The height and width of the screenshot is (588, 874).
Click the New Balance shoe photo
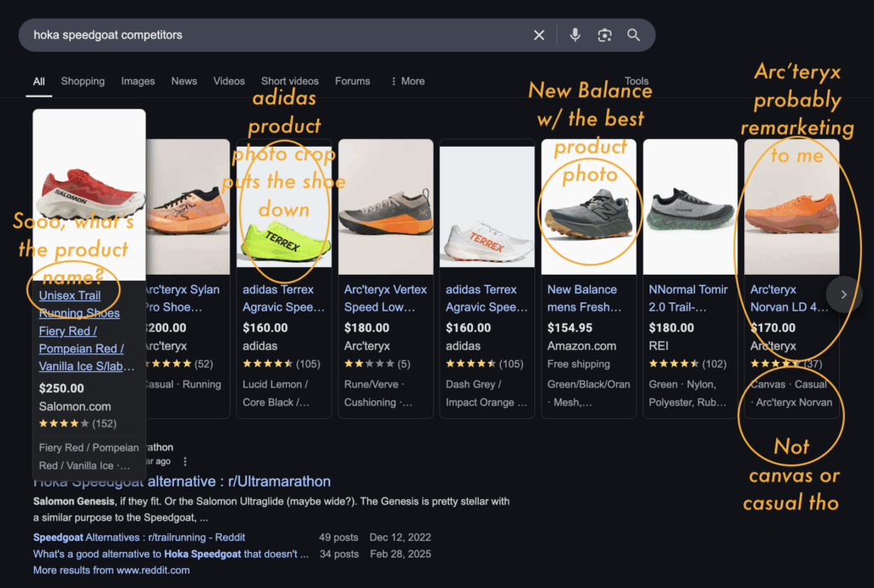click(x=589, y=207)
